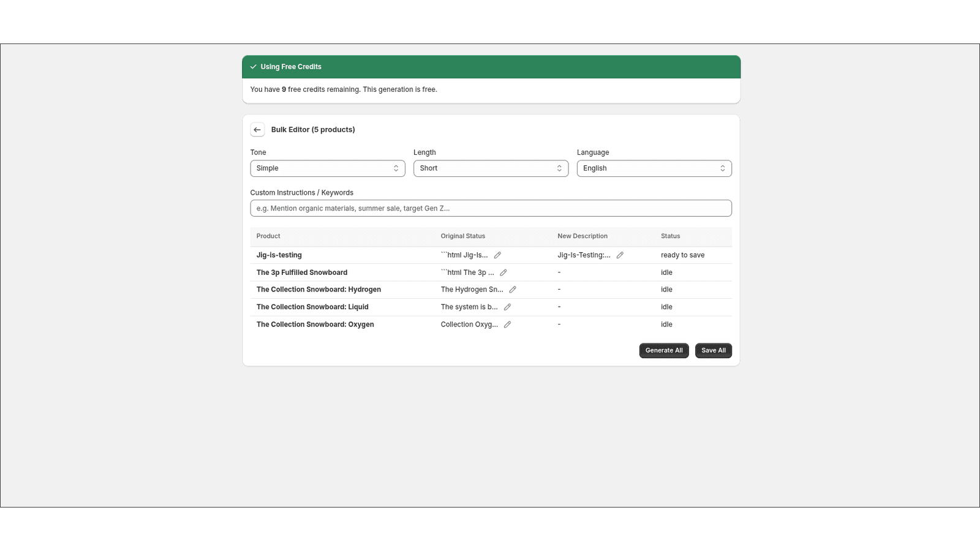Image resolution: width=980 pixels, height=551 pixels.
Task: Click the Custom Instructions text field
Action: 491,208
